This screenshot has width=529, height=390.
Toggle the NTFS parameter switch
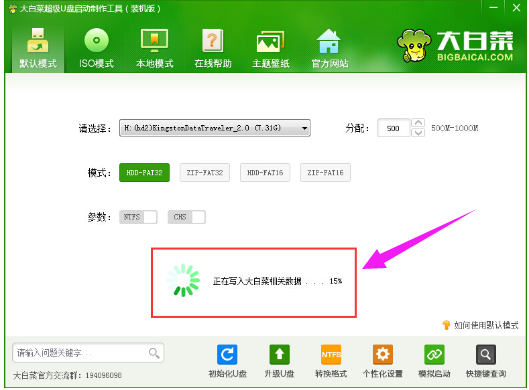138,217
